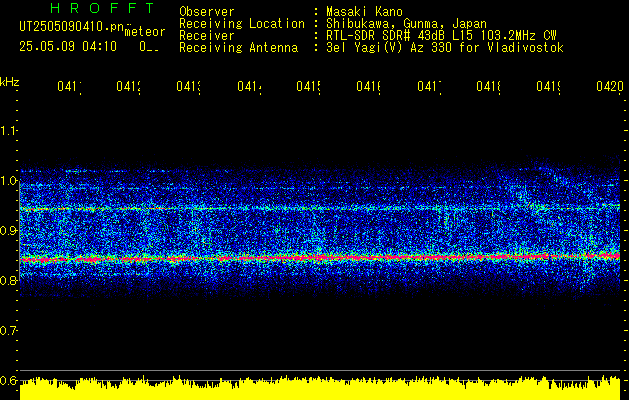Click the 0413 time marker
This screenshot has height=400, width=629.
pos(189,86)
